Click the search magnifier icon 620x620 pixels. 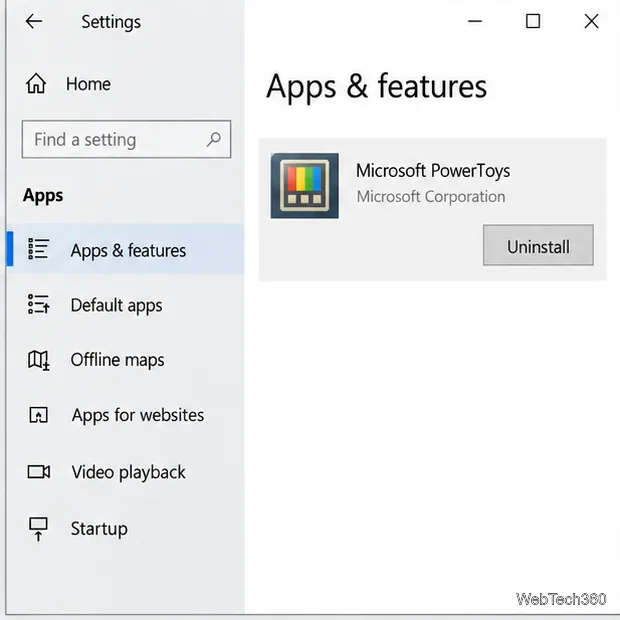[x=214, y=139]
